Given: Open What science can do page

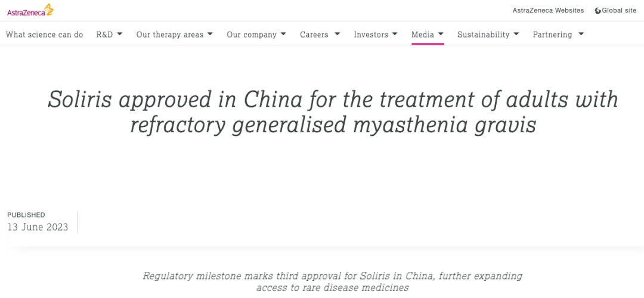Looking at the screenshot, I should (44, 35).
